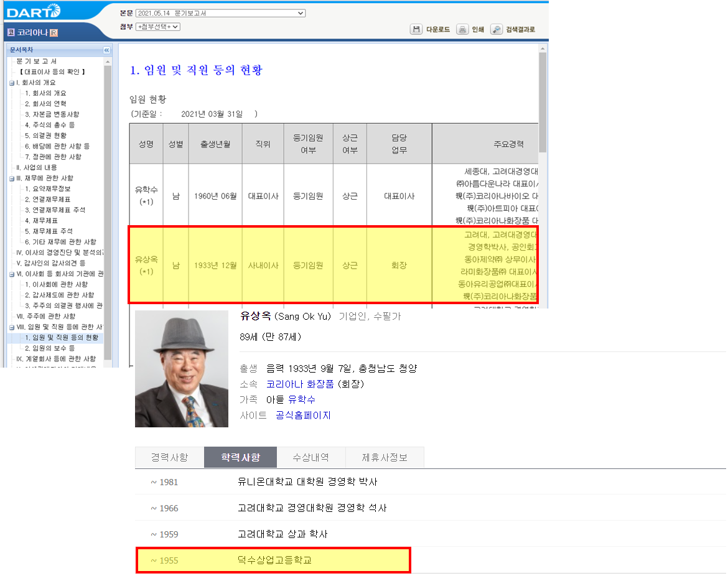Select 5. 재무제표 주석 in tree
The height and width of the screenshot is (576, 728).
tap(49, 231)
